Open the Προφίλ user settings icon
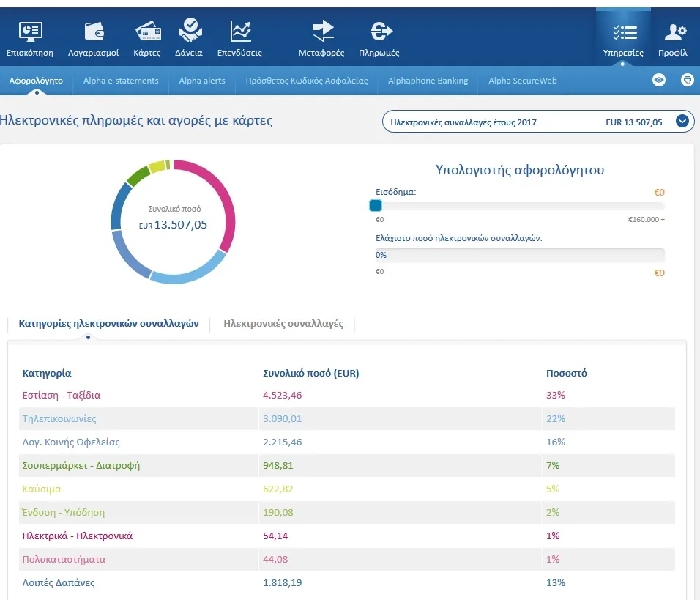The image size is (700, 600). 674,34
